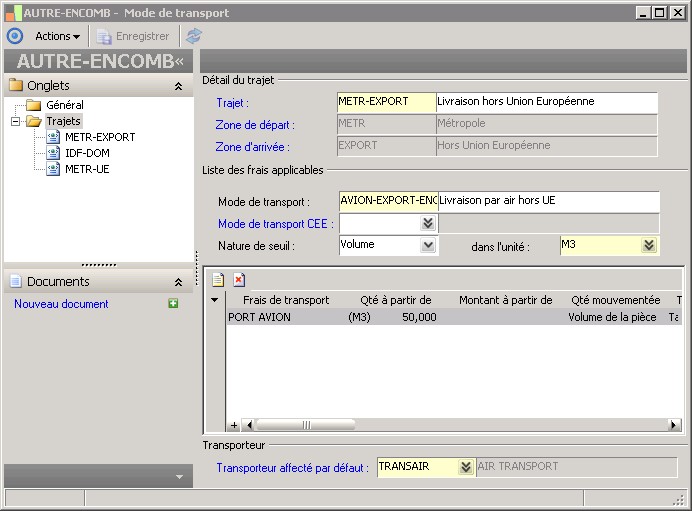The image size is (692, 511).
Task: Click the Documents section page icon
Action: coord(15,281)
